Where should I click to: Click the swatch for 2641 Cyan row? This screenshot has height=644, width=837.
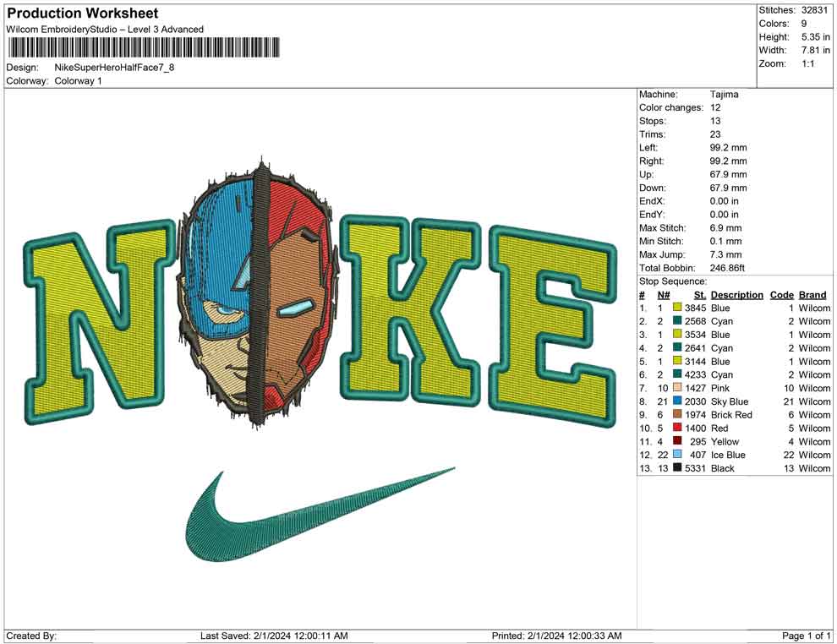[677, 347]
